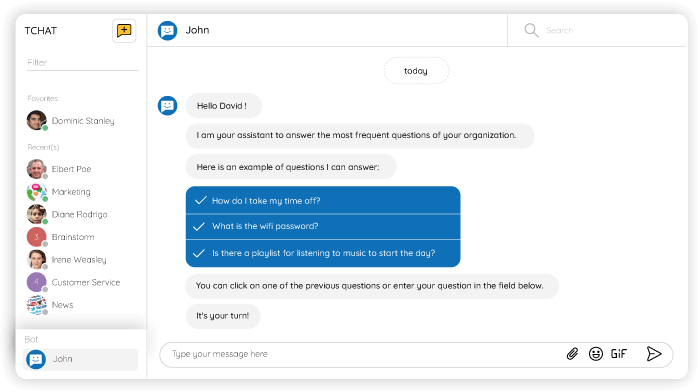Click Elbert Poe's avatar photo
Image resolution: width=700 pixels, height=392 pixels.
click(x=37, y=169)
